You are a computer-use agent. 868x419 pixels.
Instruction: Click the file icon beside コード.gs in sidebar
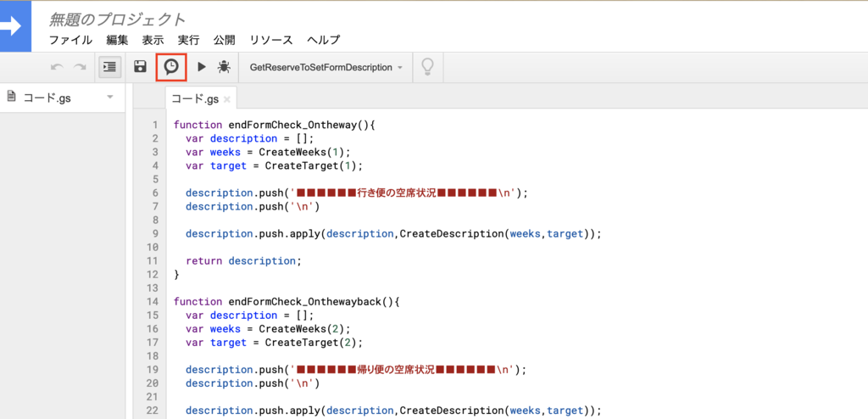[x=11, y=97]
